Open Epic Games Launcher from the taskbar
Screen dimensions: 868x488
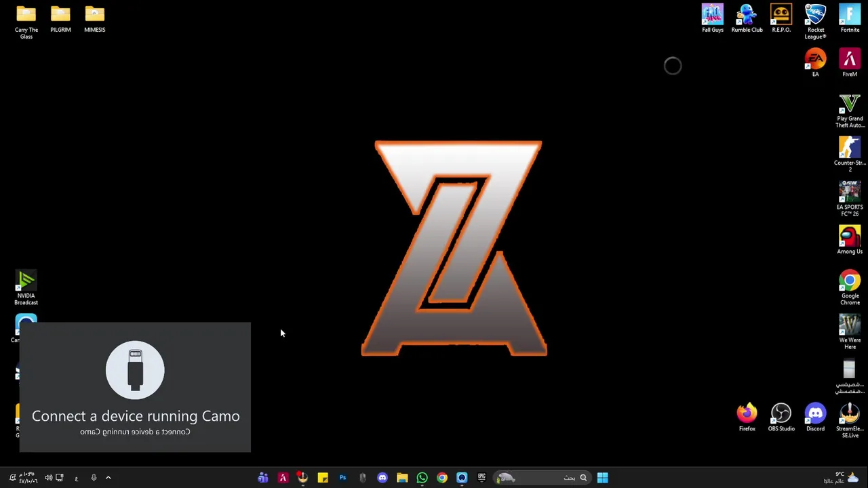click(481, 478)
